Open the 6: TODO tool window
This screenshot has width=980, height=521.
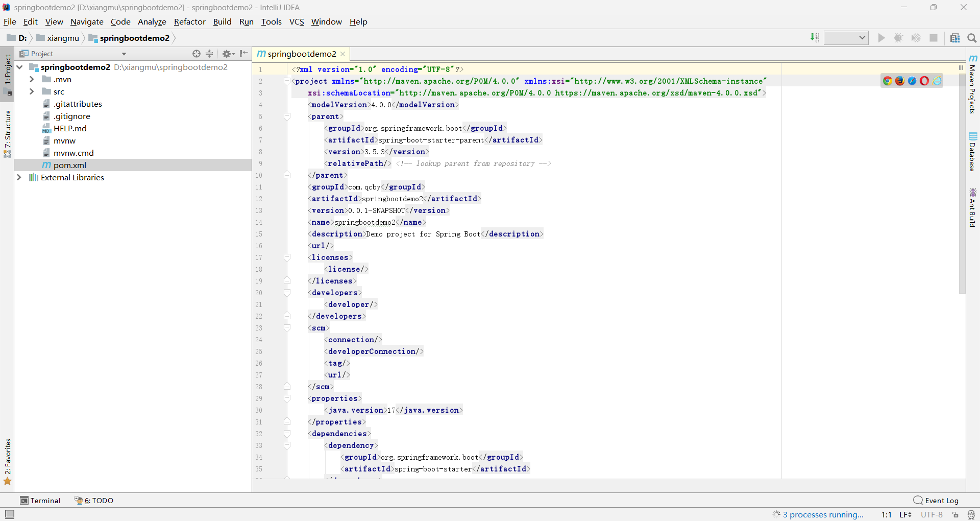(x=94, y=501)
